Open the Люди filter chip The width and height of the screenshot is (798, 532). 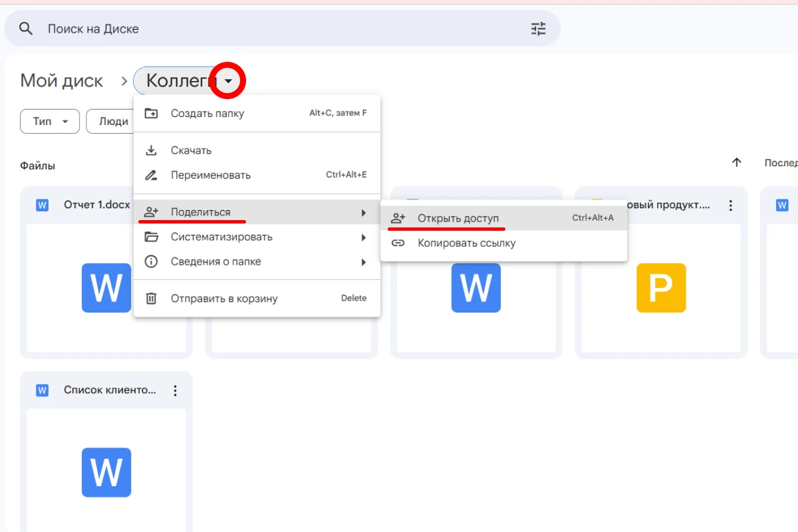(x=111, y=122)
